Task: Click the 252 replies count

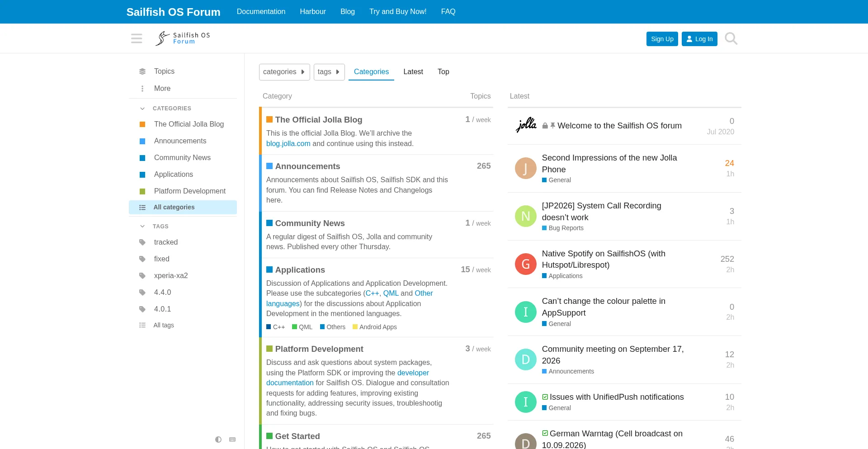Action: click(x=727, y=259)
